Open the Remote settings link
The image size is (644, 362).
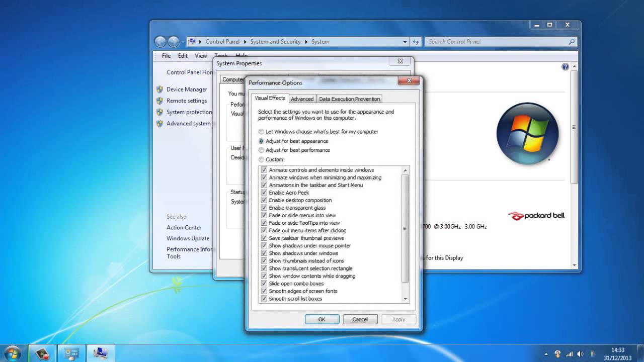[x=187, y=101]
